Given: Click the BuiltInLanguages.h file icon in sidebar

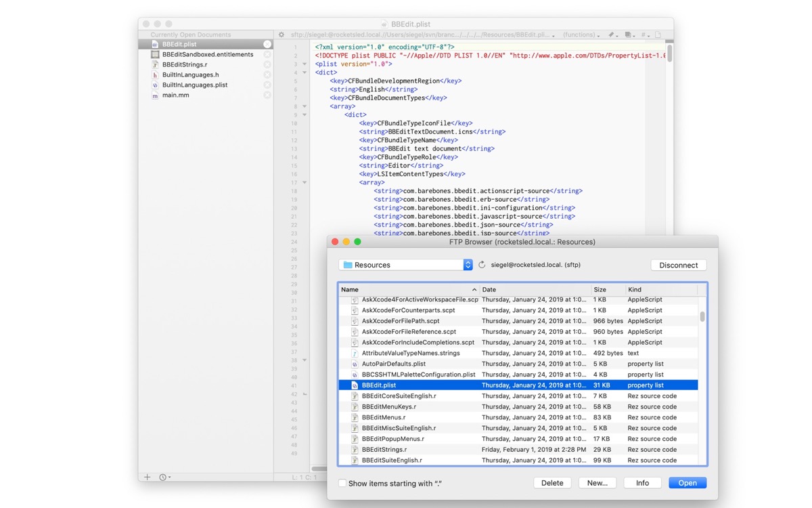Looking at the screenshot, I should pyautogui.click(x=155, y=75).
